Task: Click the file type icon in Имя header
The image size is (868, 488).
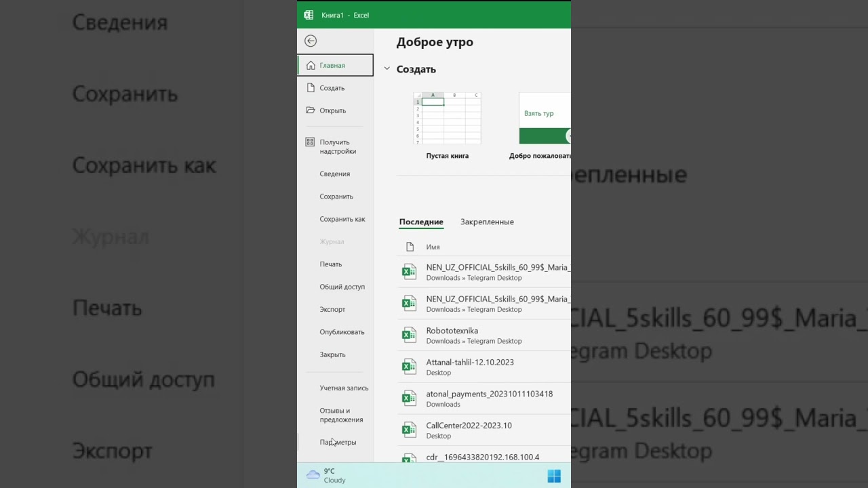Action: tap(410, 247)
